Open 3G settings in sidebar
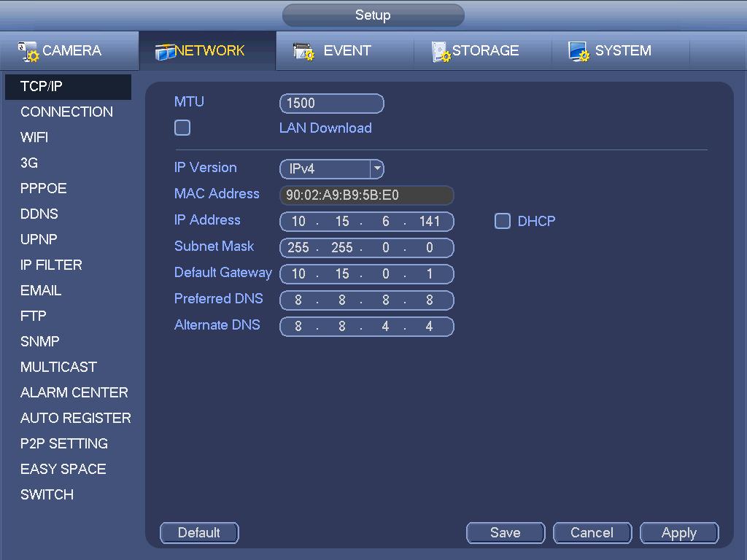Screen dimensions: 747x560 (x=29, y=163)
